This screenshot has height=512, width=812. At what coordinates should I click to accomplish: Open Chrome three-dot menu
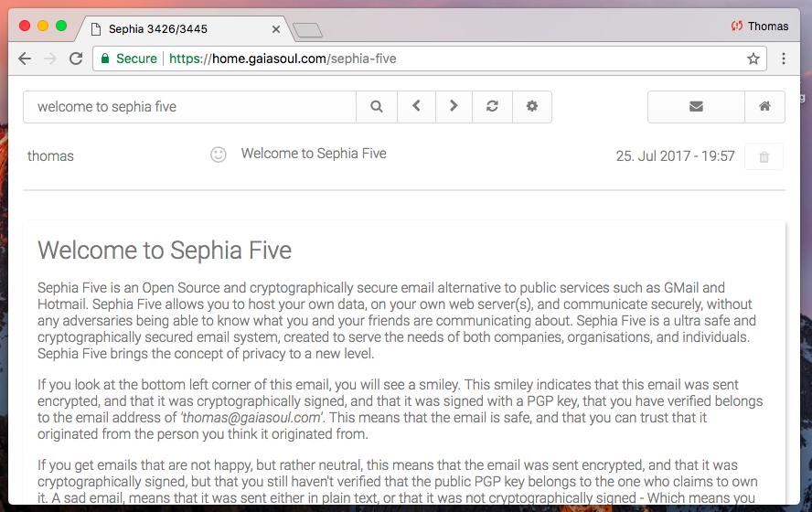pos(784,59)
